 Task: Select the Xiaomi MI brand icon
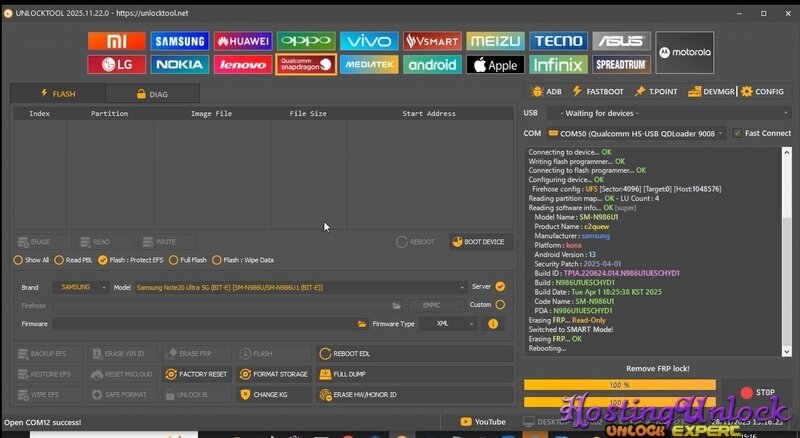(117, 41)
